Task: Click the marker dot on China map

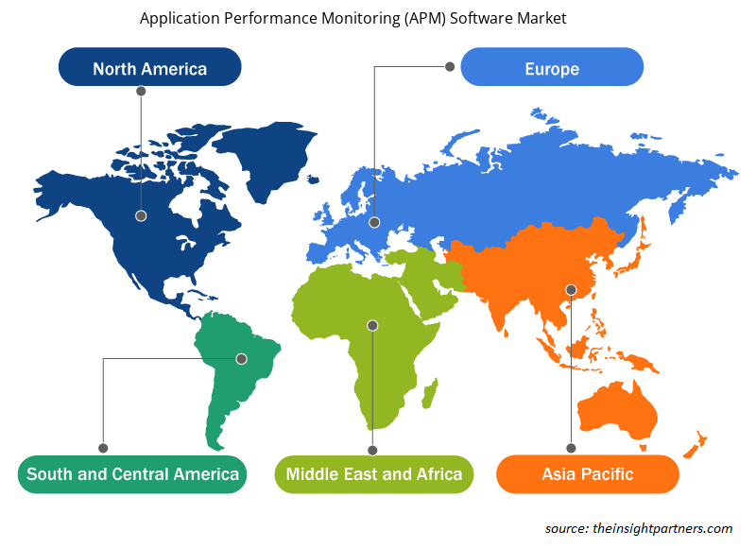Action: tap(571, 290)
